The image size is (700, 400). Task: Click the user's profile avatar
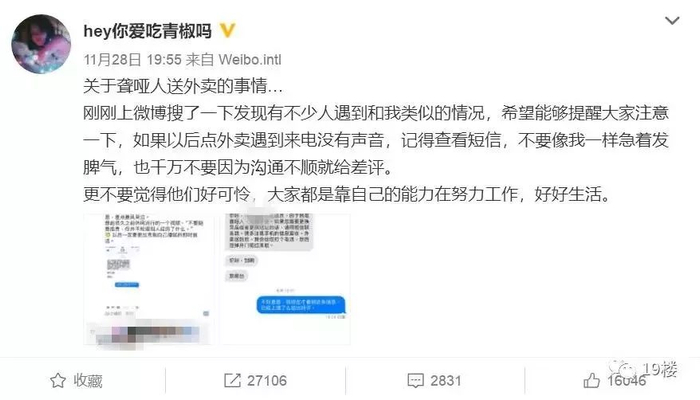coord(41,44)
